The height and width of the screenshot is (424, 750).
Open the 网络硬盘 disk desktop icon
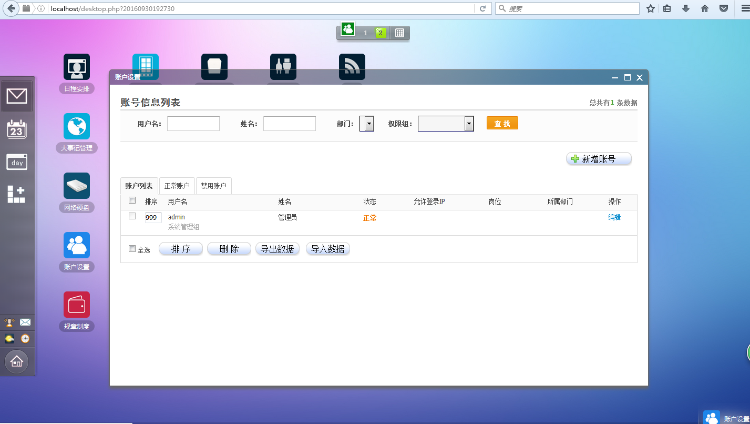click(77, 186)
